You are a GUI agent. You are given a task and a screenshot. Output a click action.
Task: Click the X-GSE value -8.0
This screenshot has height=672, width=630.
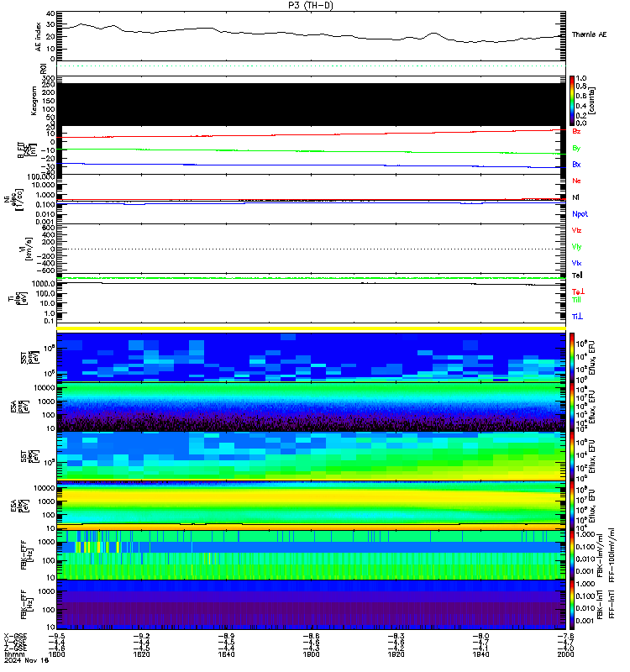480,636
